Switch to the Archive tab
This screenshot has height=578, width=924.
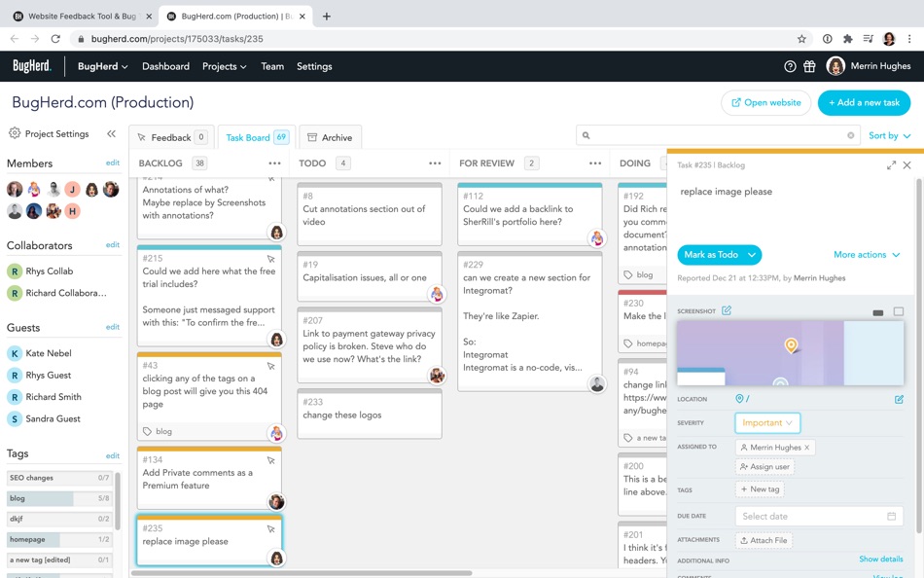[330, 137]
